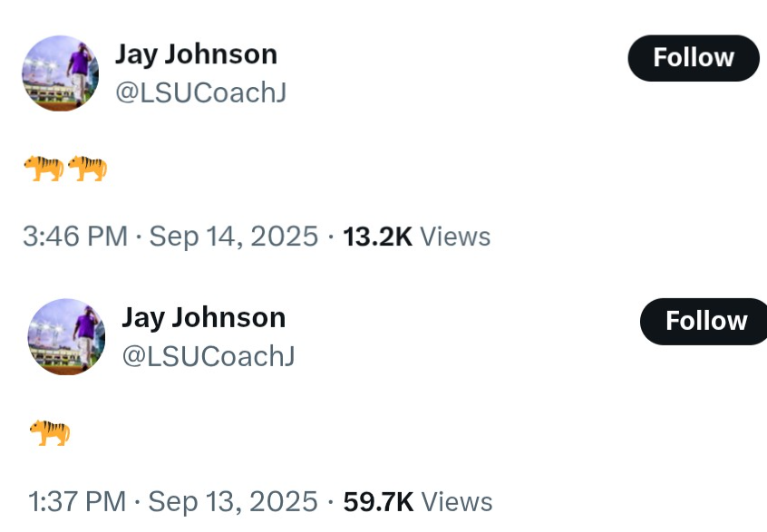
Task: Click the first tiger emoji in the top post
Action: [43, 168]
